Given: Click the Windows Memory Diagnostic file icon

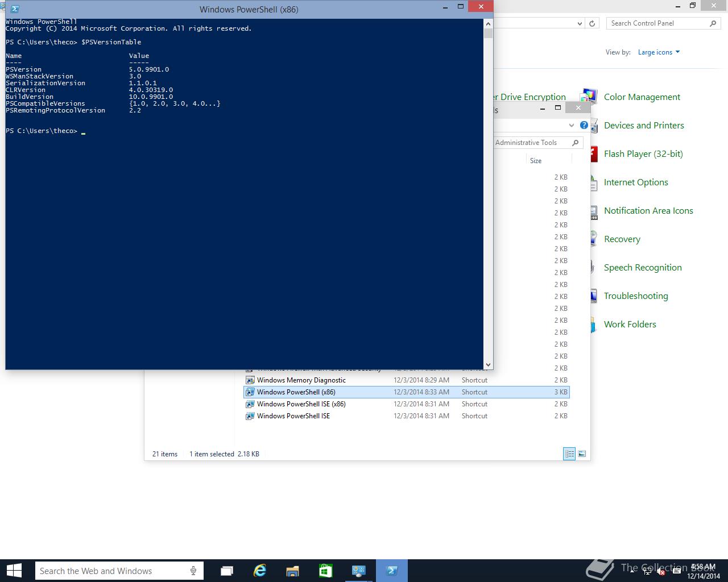Looking at the screenshot, I should point(250,380).
